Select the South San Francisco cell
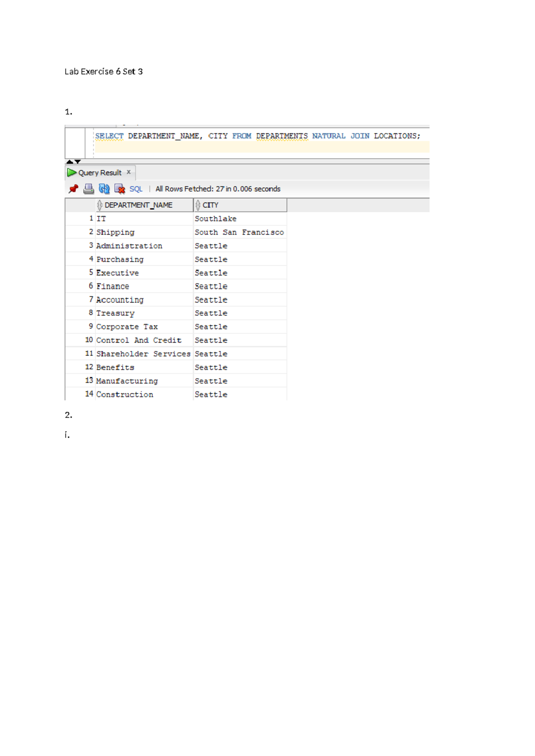This screenshot has height=756, width=535. (240, 232)
